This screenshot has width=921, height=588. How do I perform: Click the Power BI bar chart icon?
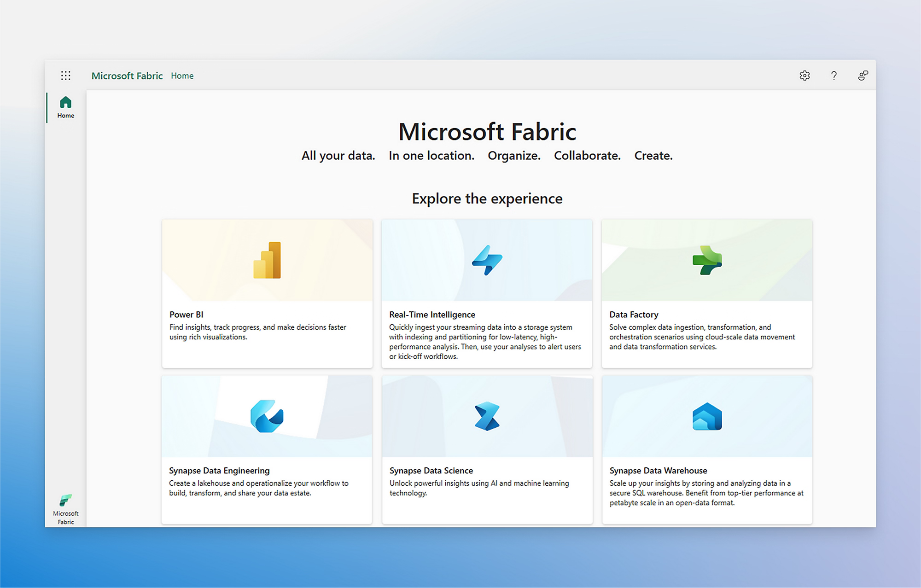click(267, 260)
